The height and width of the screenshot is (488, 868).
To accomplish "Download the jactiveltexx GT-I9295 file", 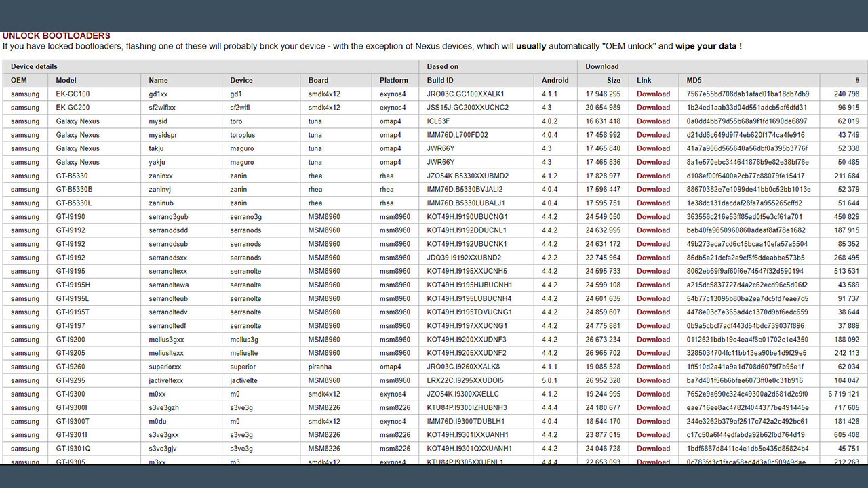I will pos(653,380).
